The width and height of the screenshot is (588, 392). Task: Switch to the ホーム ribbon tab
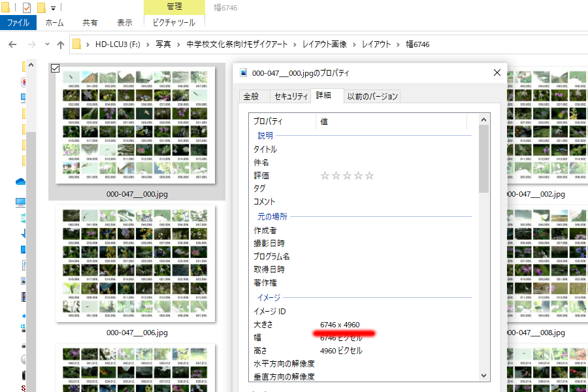54,23
